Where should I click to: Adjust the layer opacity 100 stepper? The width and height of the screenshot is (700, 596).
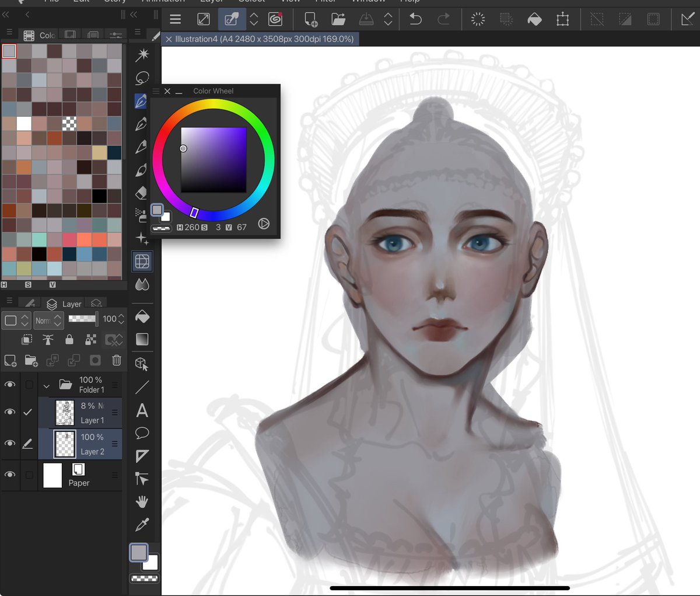[x=121, y=319]
